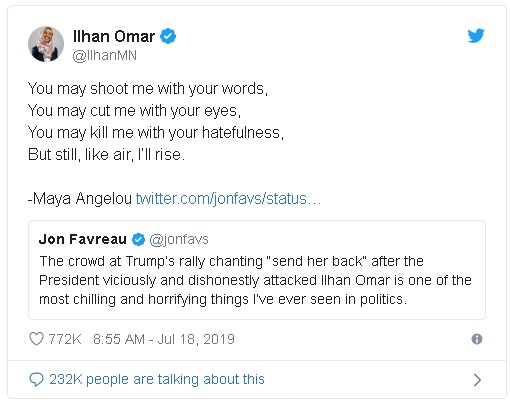Image resolution: width=510 pixels, height=405 pixels.
Task: Click the Twitter bird logo
Action: (476, 36)
